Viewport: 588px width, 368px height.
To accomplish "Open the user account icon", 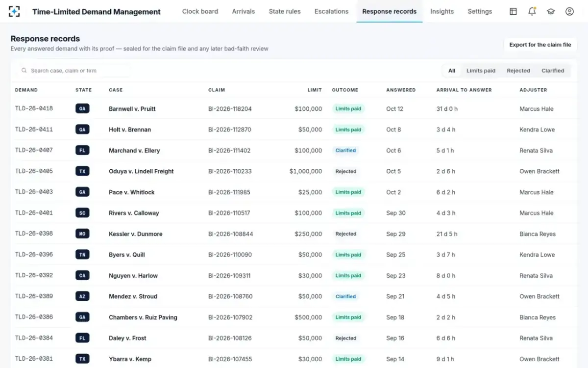I will [x=569, y=11].
